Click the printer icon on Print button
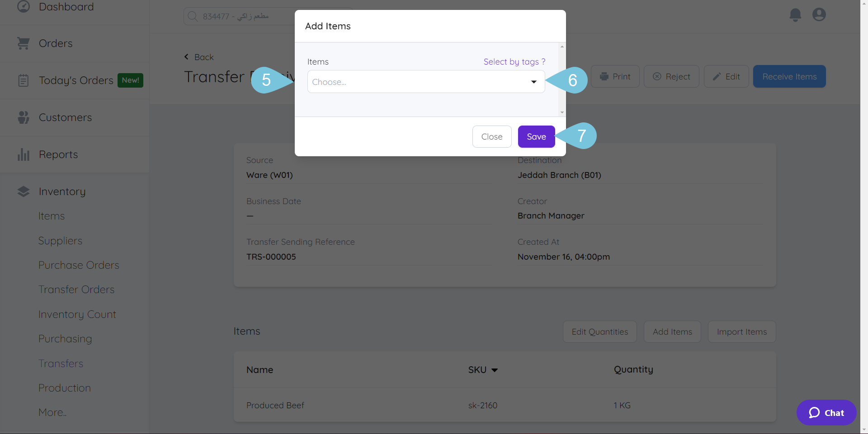 point(604,76)
